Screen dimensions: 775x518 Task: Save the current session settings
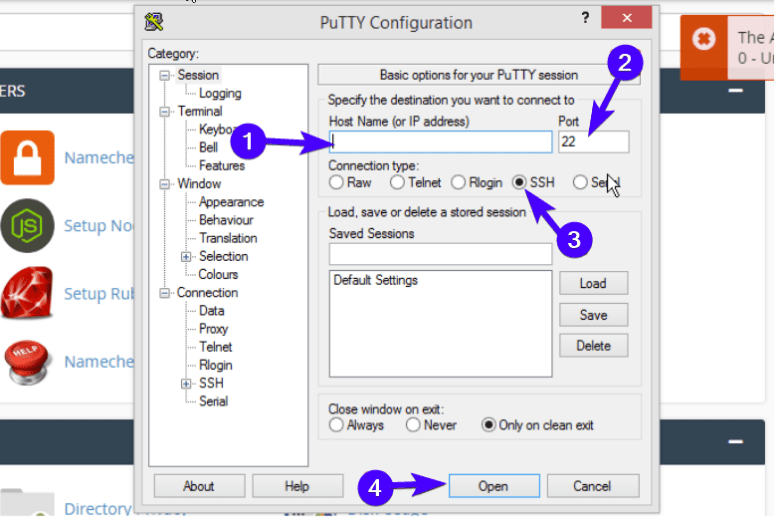(x=593, y=315)
